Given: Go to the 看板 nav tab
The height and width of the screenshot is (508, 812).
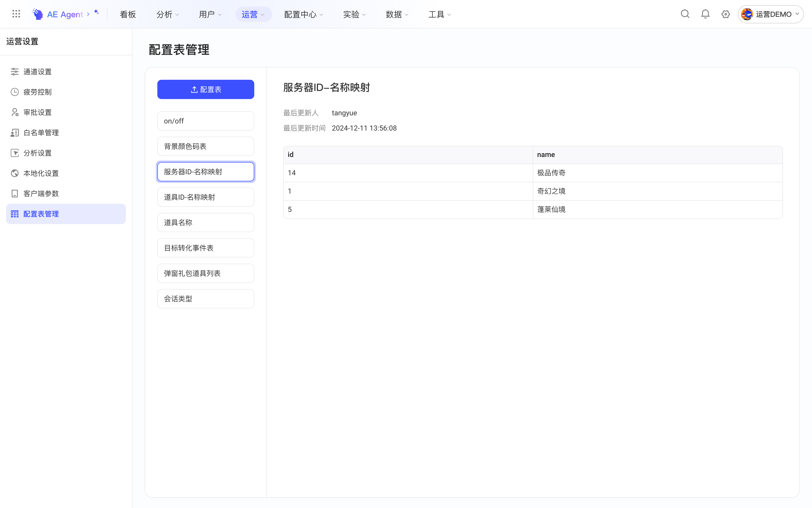Looking at the screenshot, I should click(128, 14).
